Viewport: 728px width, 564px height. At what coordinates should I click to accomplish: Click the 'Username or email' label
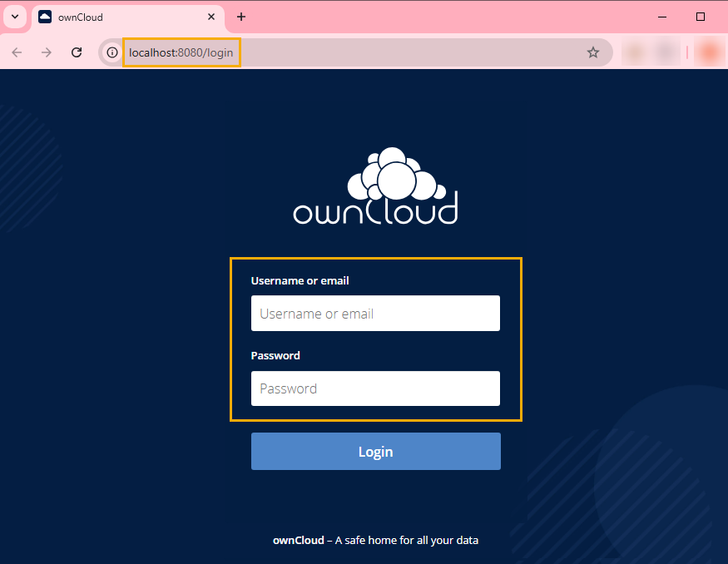point(300,281)
